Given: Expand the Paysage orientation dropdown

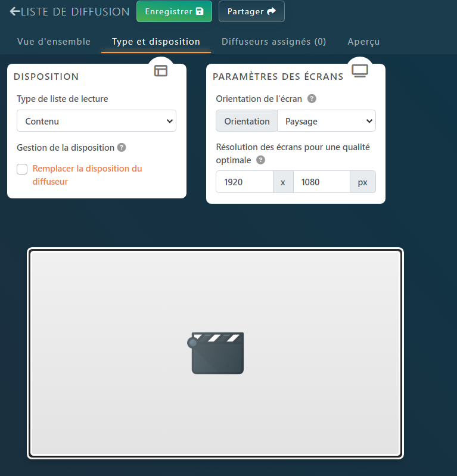Looking at the screenshot, I should coord(326,121).
